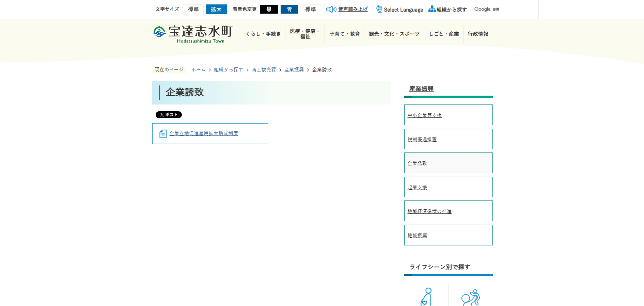The image size is (644, 306).
Task: Go to 商工観光課 in breadcrumb
Action: [x=264, y=70]
